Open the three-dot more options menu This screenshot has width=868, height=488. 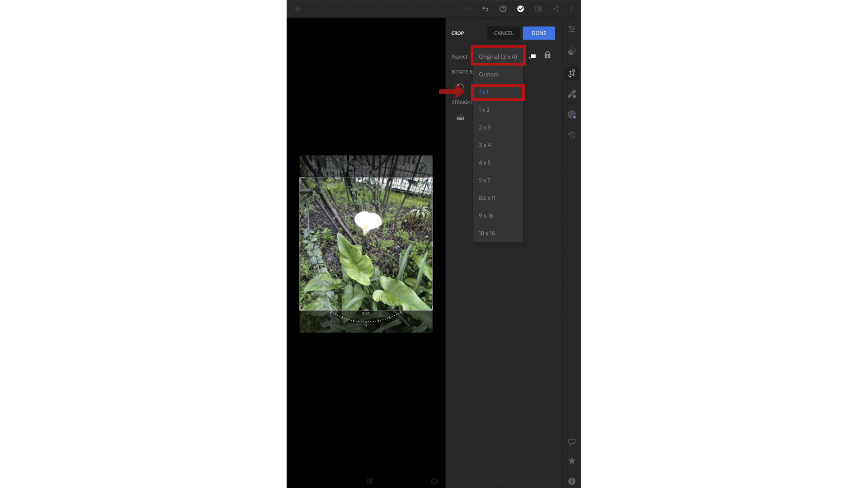pos(571,9)
